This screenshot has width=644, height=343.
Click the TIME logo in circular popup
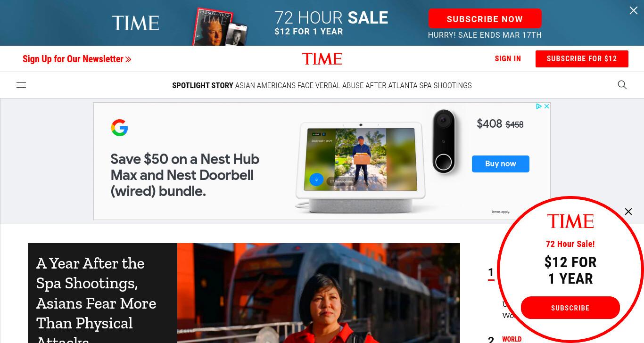pyautogui.click(x=570, y=221)
